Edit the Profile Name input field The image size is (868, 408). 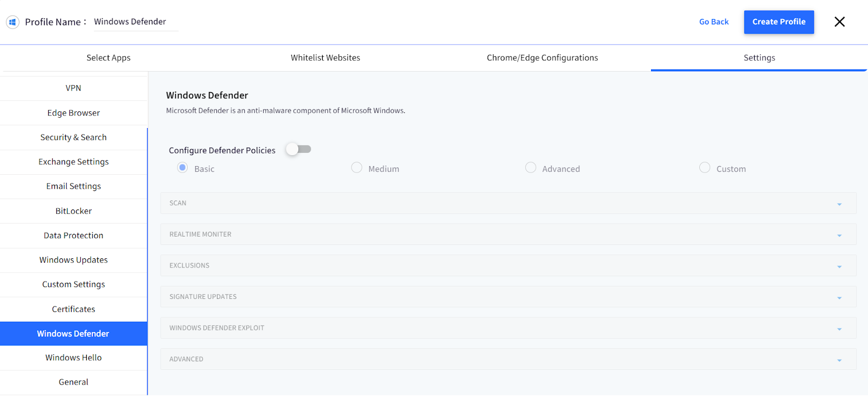pos(136,22)
